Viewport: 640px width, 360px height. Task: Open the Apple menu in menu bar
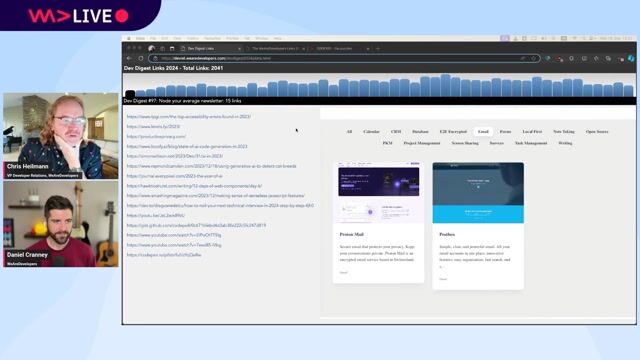point(129,38)
